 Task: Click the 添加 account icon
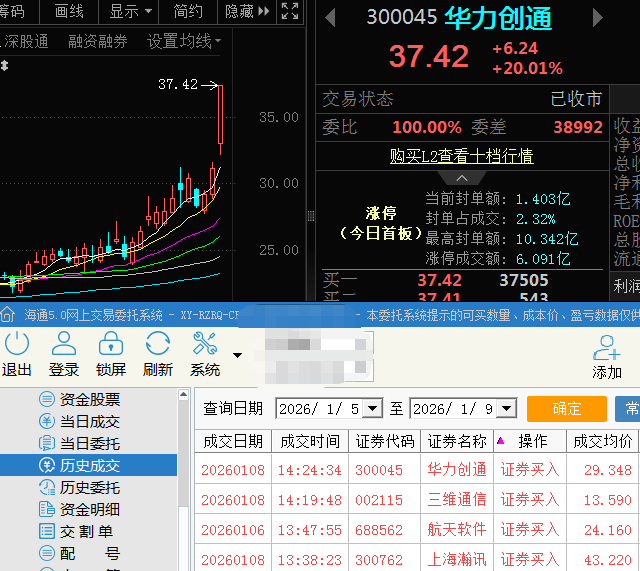pyautogui.click(x=607, y=348)
